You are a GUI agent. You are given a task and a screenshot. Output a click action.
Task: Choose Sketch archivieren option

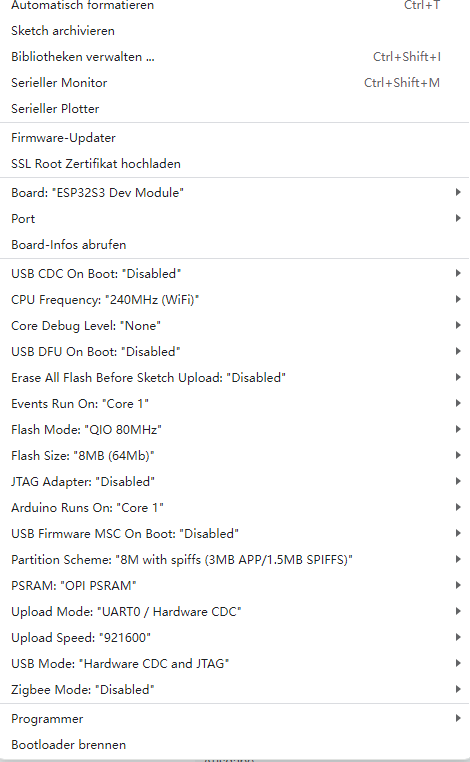point(235,31)
